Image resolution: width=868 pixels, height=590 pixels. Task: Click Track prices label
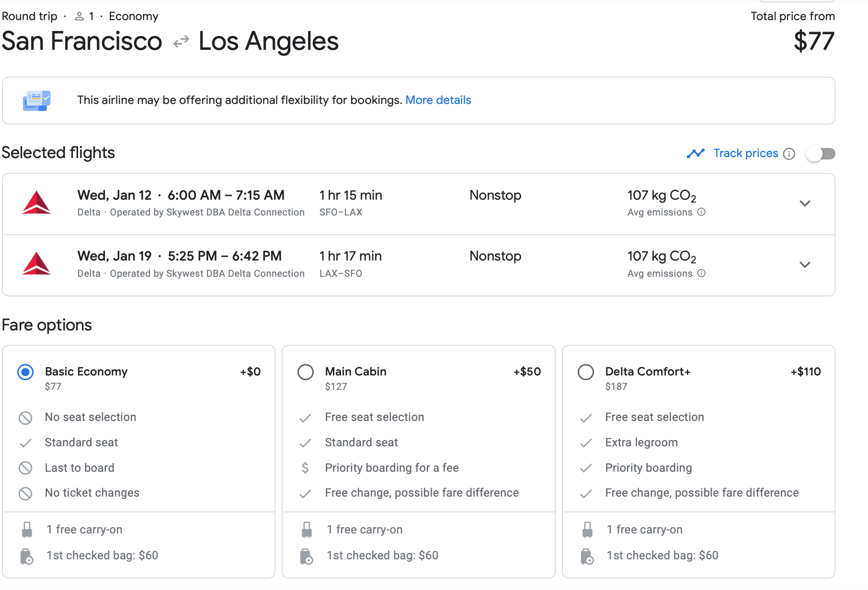click(746, 153)
